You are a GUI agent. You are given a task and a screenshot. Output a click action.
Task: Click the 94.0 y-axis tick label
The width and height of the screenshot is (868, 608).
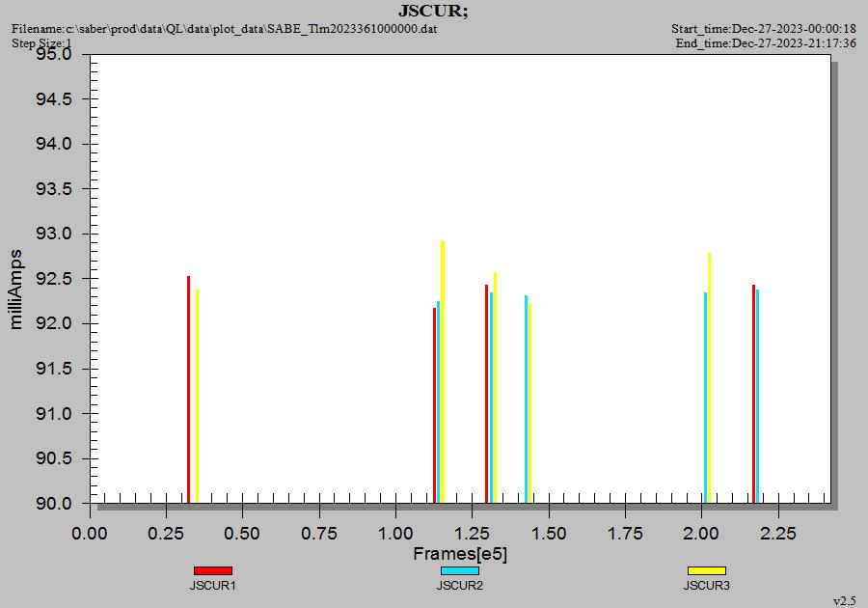[54, 144]
